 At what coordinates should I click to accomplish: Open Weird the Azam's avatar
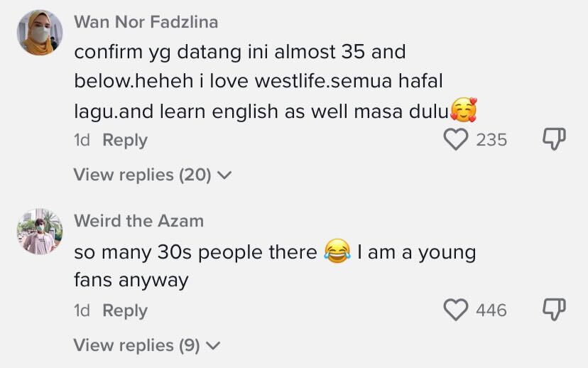[x=40, y=232]
